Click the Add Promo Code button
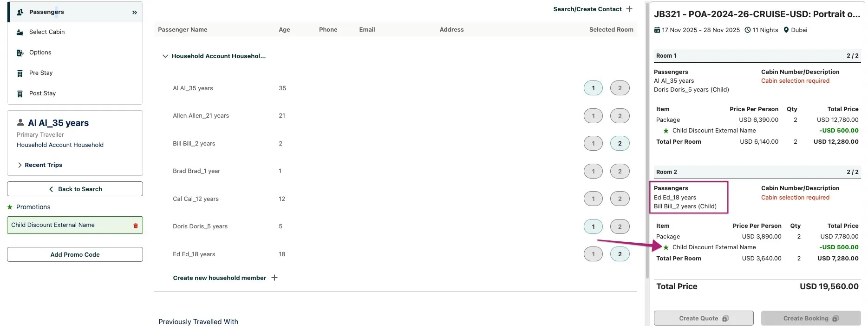Image resolution: width=868 pixels, height=326 pixels. (75, 254)
